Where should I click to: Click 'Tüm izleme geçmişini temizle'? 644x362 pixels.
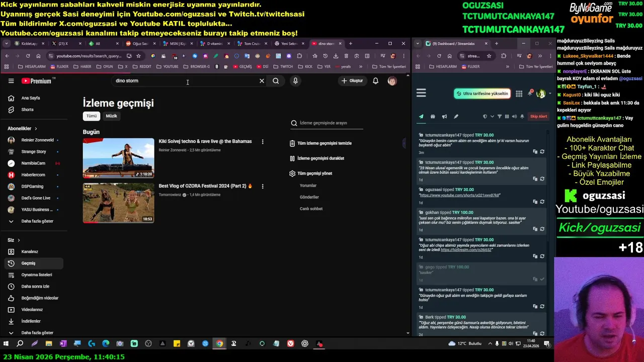(x=320, y=143)
